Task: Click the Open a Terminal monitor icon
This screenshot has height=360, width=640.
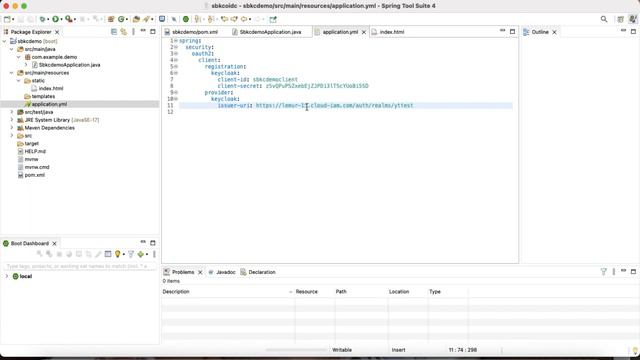Action: 162,19
